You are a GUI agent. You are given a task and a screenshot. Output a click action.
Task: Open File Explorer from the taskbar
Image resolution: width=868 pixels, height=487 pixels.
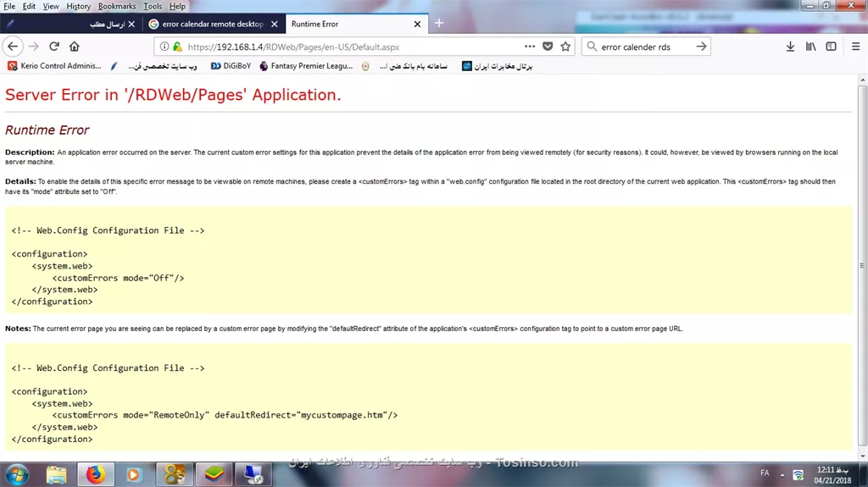point(56,475)
